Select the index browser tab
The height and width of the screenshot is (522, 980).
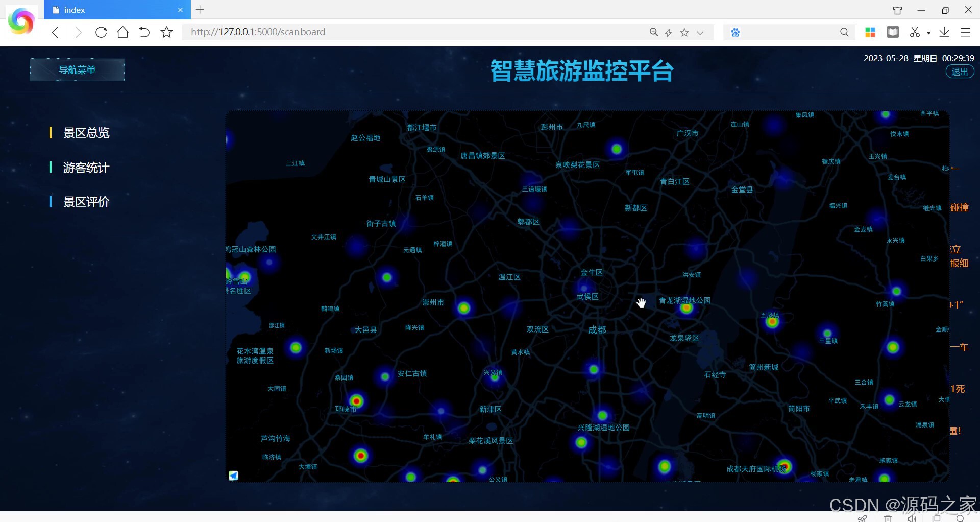click(117, 10)
